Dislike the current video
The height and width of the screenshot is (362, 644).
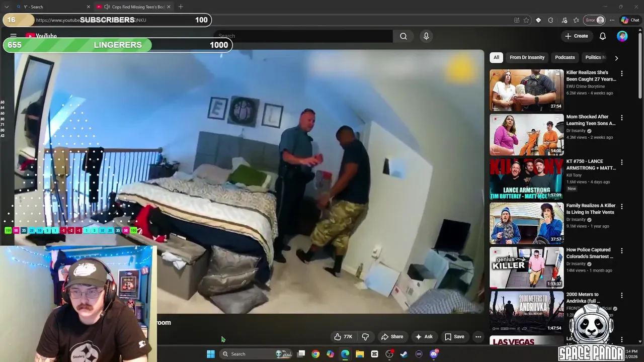coord(365,337)
